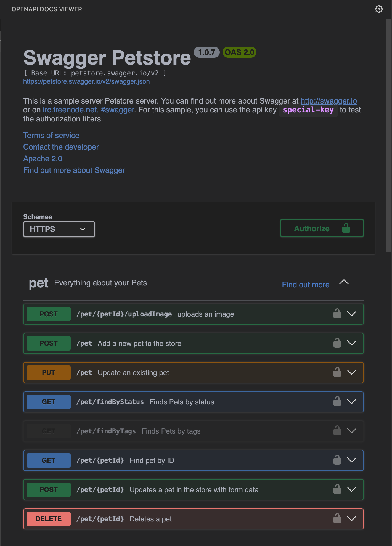Click GET badge for Find pet by ID
This screenshot has height=546, width=392.
pos(49,460)
